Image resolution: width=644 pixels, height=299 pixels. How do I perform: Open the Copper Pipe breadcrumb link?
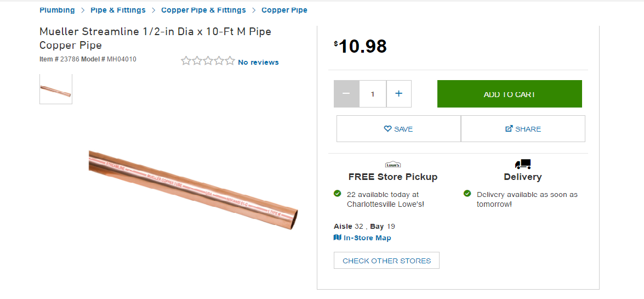(x=284, y=10)
